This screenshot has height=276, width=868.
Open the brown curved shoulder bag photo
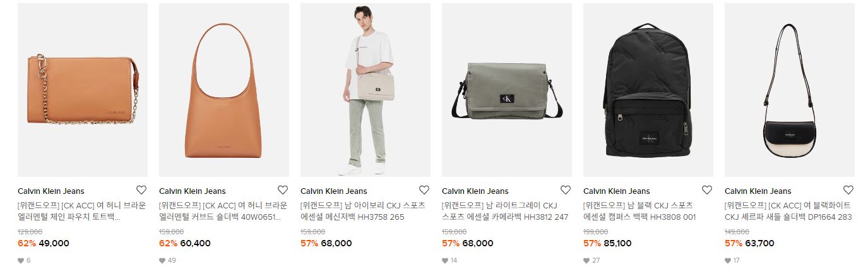click(x=224, y=90)
